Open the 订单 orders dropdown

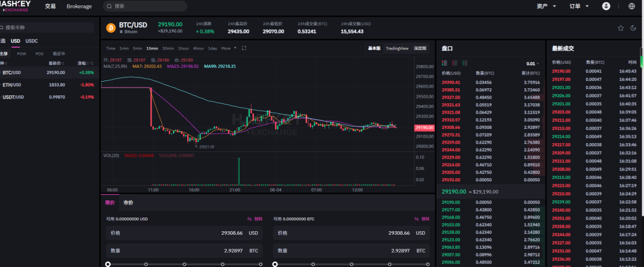pos(578,6)
